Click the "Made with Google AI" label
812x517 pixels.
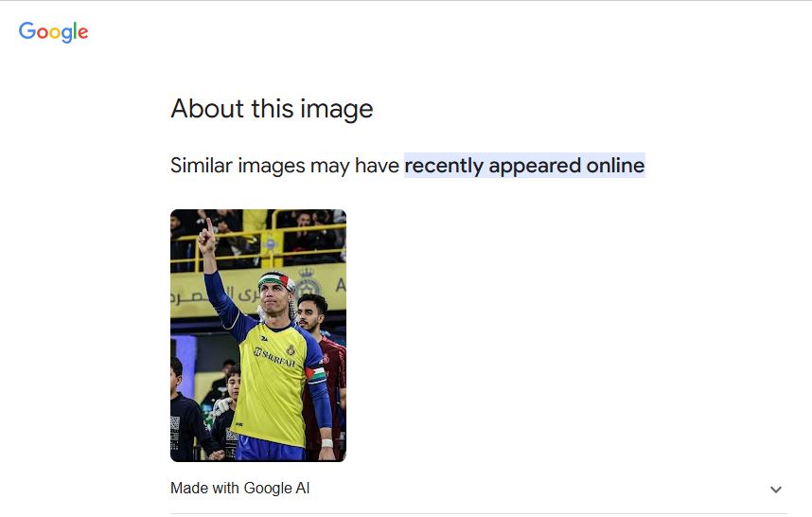[x=239, y=489]
